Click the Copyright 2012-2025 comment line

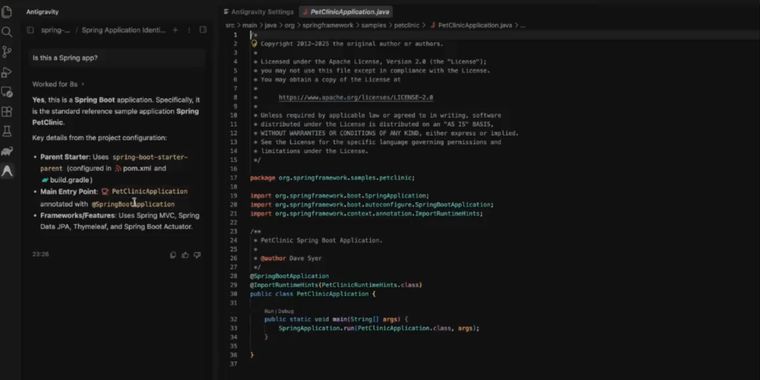point(352,44)
